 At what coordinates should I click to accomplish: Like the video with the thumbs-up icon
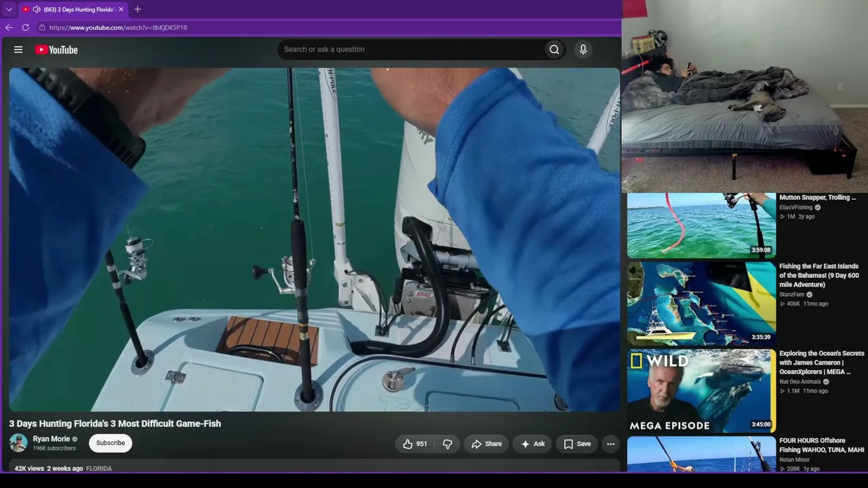[x=414, y=444]
